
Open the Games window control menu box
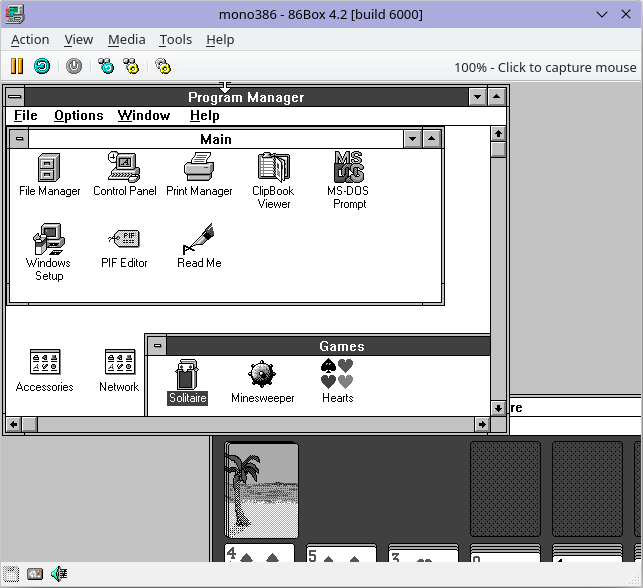pos(157,346)
